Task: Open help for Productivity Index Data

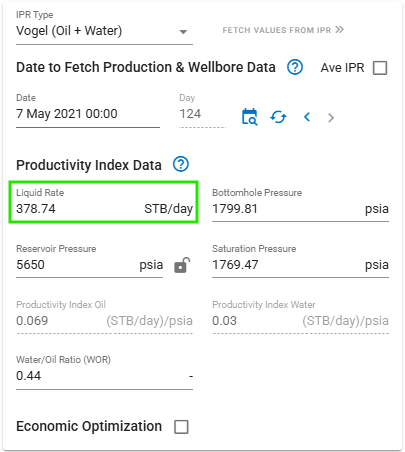Action: coord(181,164)
